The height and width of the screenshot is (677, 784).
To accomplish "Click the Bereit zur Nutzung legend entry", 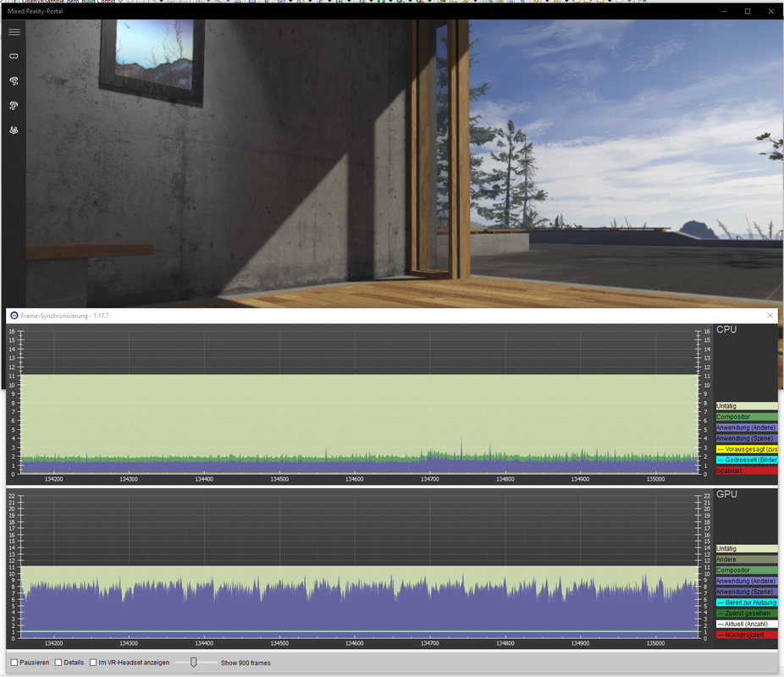I will click(x=747, y=603).
